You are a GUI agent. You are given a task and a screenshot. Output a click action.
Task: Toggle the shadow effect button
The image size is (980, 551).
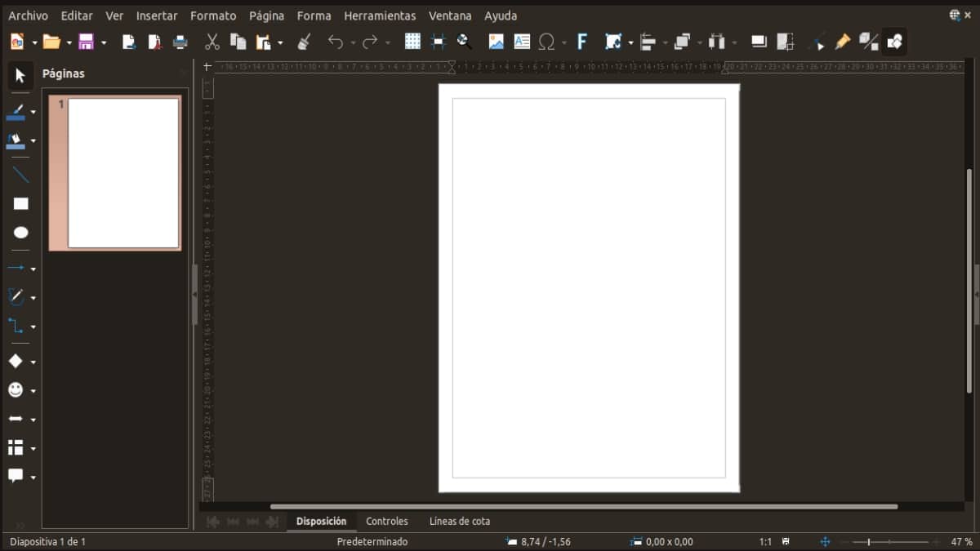point(759,41)
